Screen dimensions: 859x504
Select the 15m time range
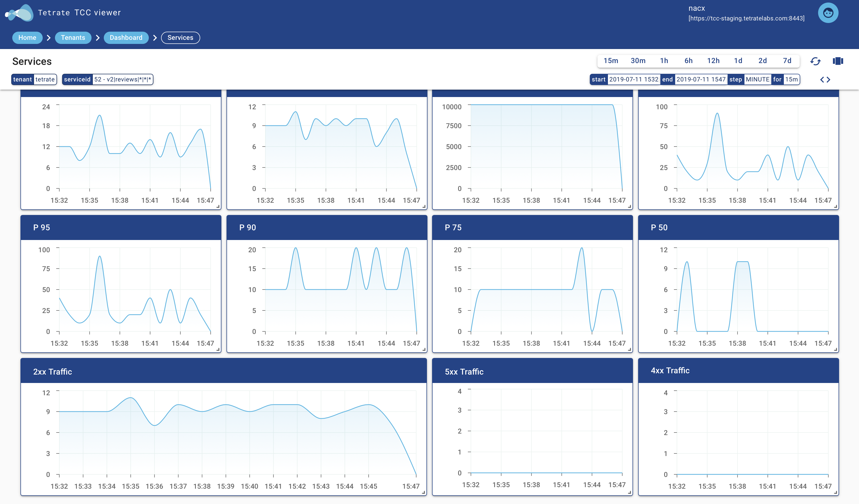point(611,61)
